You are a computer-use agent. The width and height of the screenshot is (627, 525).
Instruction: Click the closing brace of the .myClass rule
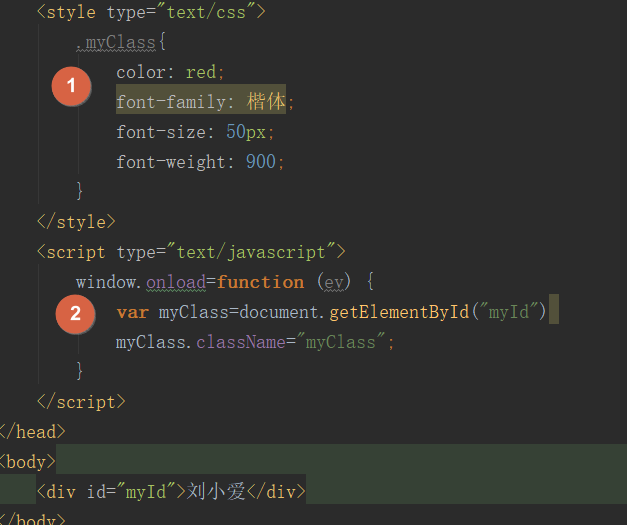80,191
